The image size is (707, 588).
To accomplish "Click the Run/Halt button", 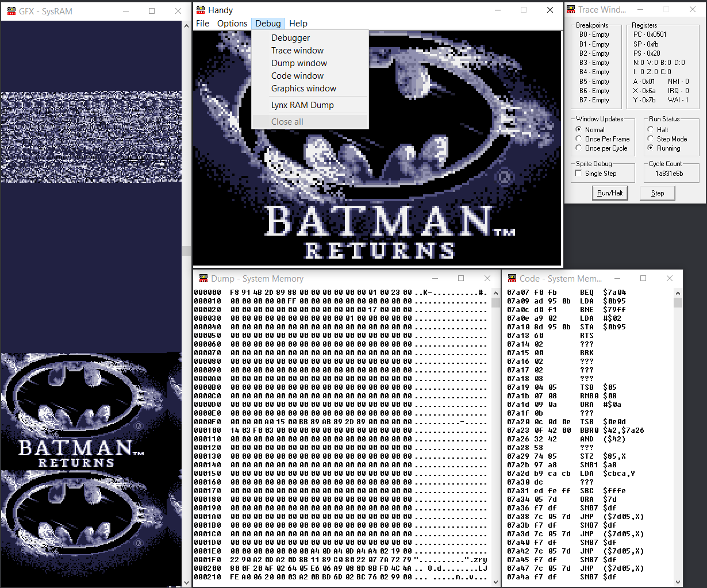I will click(x=610, y=193).
